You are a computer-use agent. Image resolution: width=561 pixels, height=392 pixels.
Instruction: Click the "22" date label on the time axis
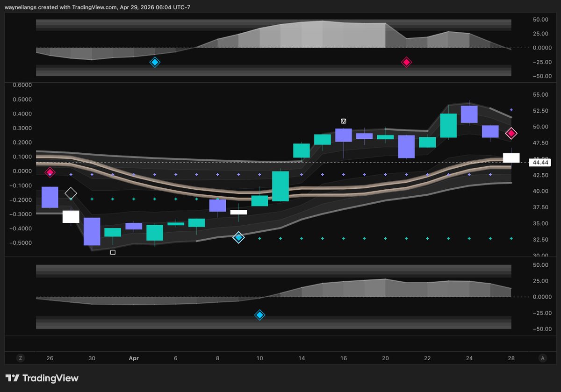click(427, 358)
